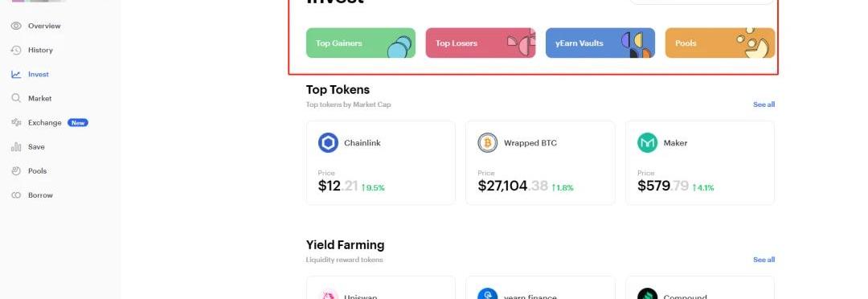The image size is (868, 299).
Task: Open the Borrow rings icon
Action: click(16, 195)
